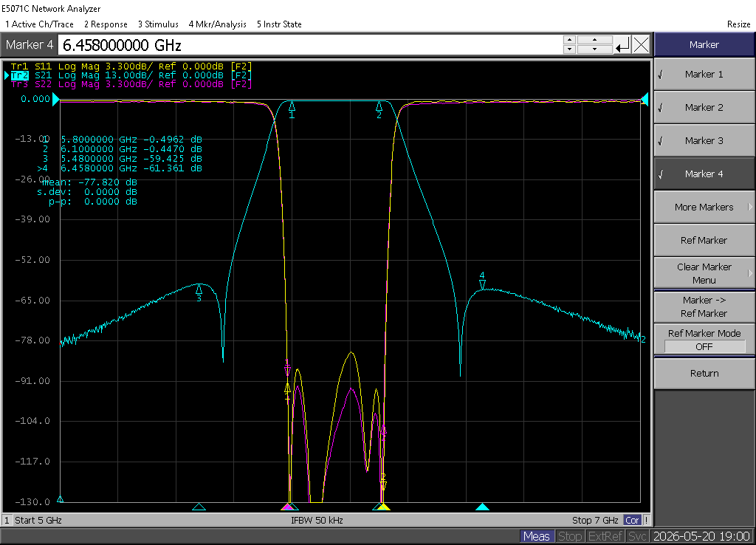Viewport: 756px width, 545px height.
Task: Click marker 4 readout row 6.4580000 GHz
Action: tap(120, 168)
